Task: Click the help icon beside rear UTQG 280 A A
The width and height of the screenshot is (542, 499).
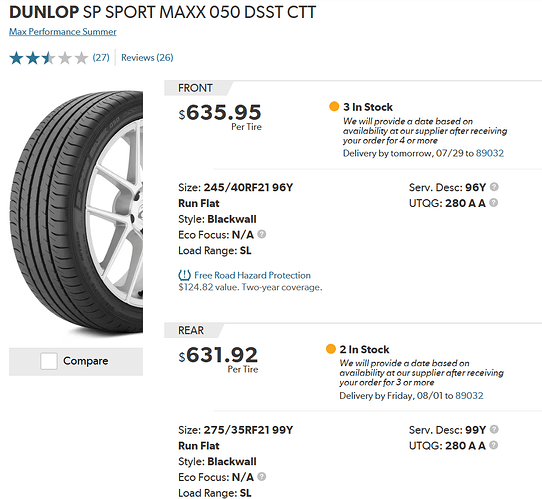Action: tap(494, 445)
